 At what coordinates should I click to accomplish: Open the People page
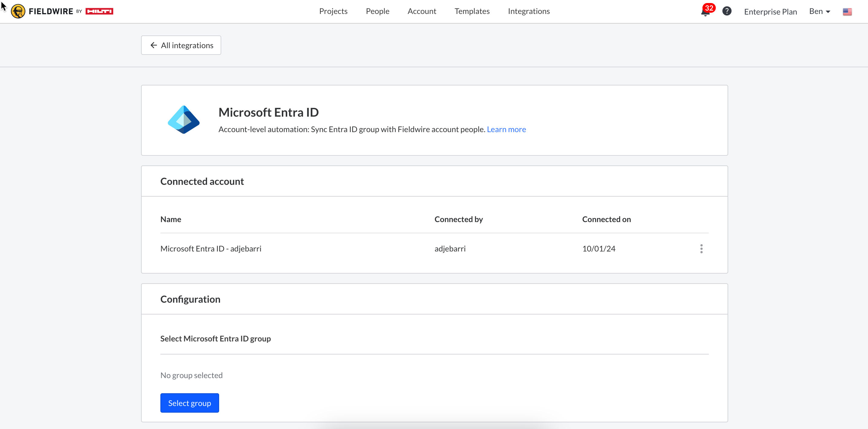point(377,12)
